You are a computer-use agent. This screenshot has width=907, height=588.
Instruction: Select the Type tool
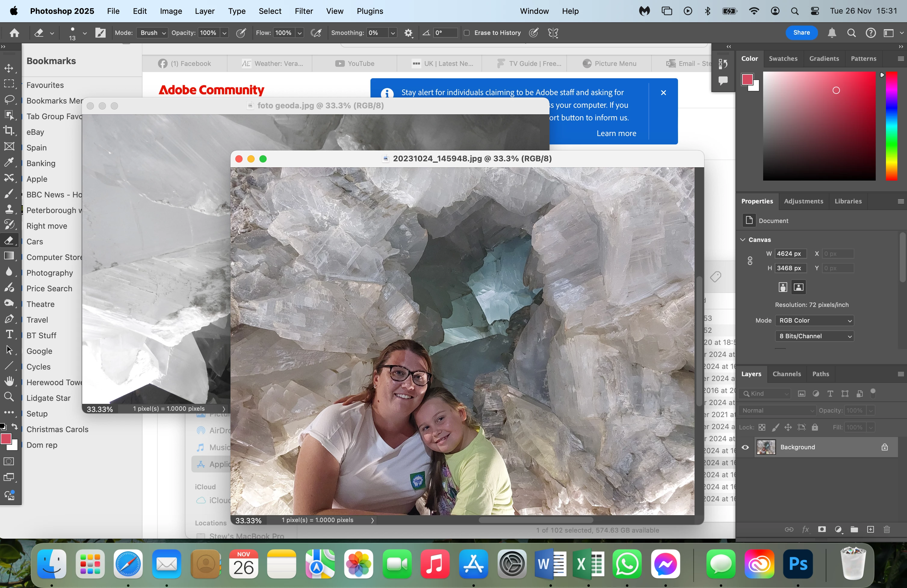[9, 335]
